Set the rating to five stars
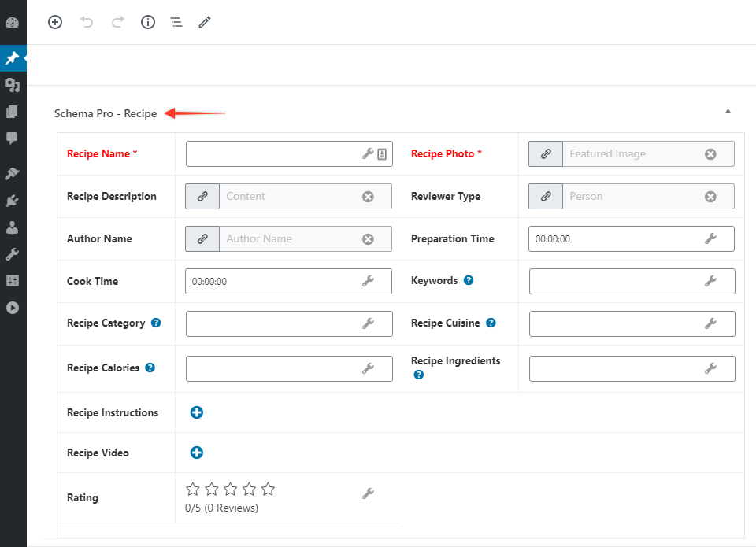This screenshot has height=547, width=756. tap(268, 490)
